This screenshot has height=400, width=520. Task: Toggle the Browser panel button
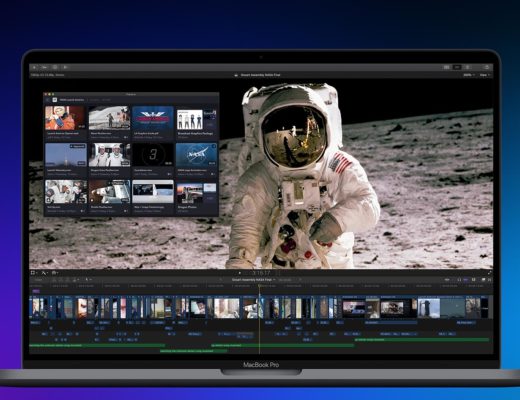[x=447, y=67]
